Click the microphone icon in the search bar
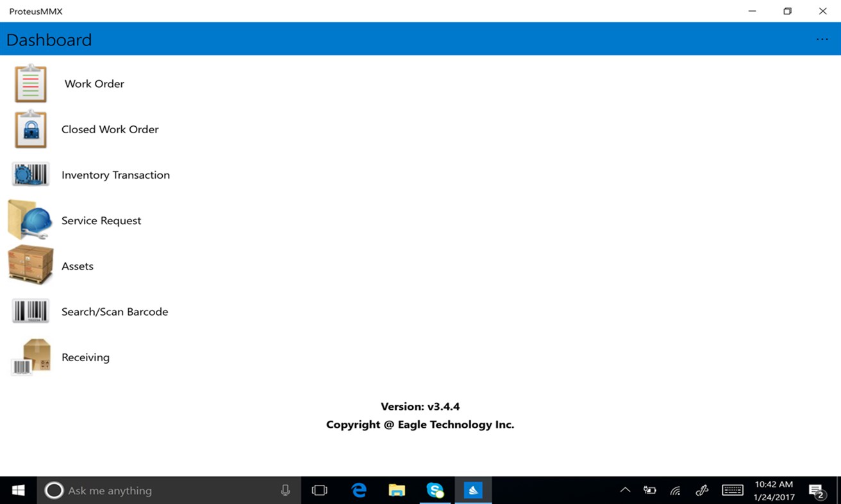The height and width of the screenshot is (504, 841). click(x=285, y=490)
